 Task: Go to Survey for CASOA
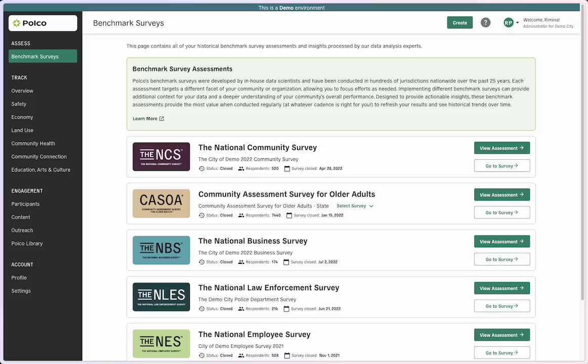coord(502,213)
